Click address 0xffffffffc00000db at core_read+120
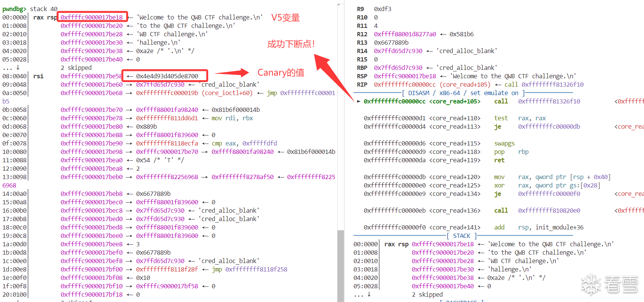Image resolution: width=644 pixels, height=302 pixels. tap(395, 177)
